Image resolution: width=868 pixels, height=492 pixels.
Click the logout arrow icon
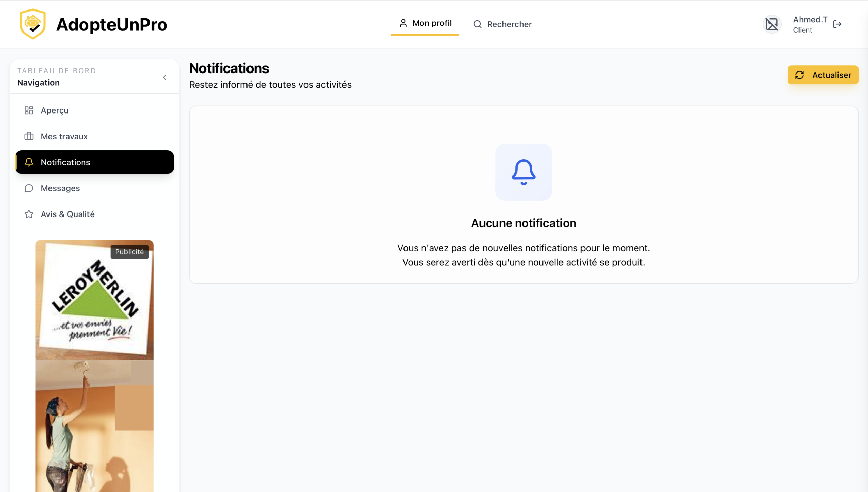[837, 24]
